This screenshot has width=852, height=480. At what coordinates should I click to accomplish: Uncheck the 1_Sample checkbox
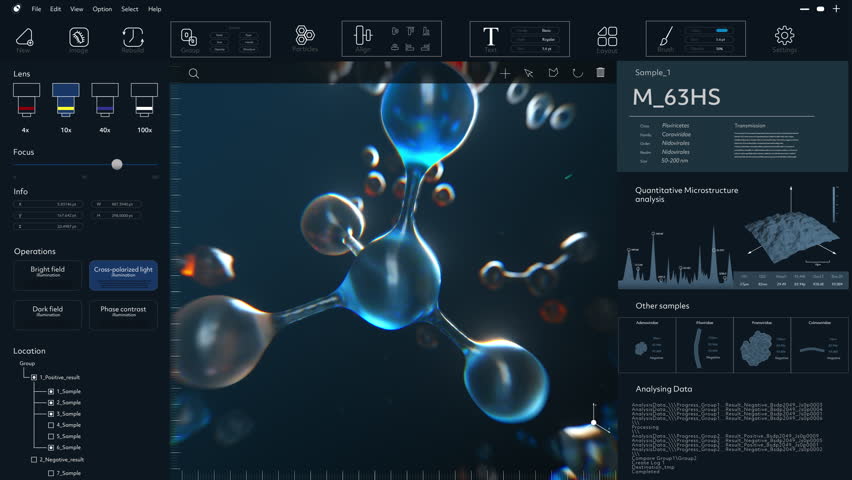51,391
